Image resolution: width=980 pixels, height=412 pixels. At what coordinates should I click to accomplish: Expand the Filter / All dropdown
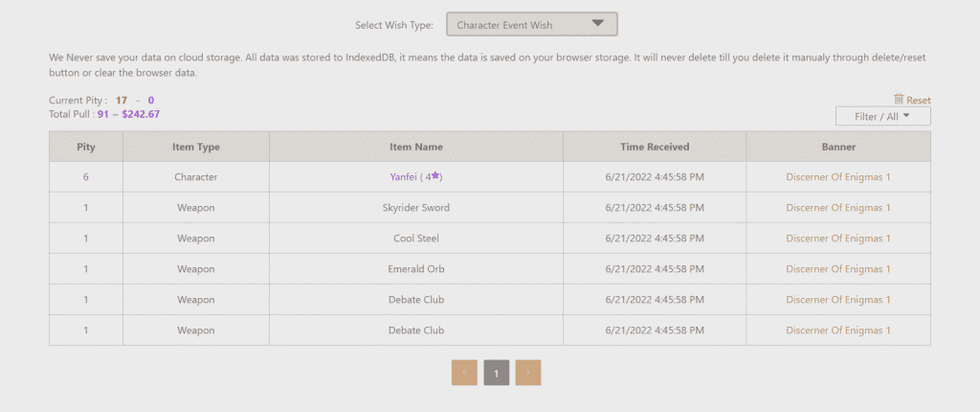coord(882,116)
